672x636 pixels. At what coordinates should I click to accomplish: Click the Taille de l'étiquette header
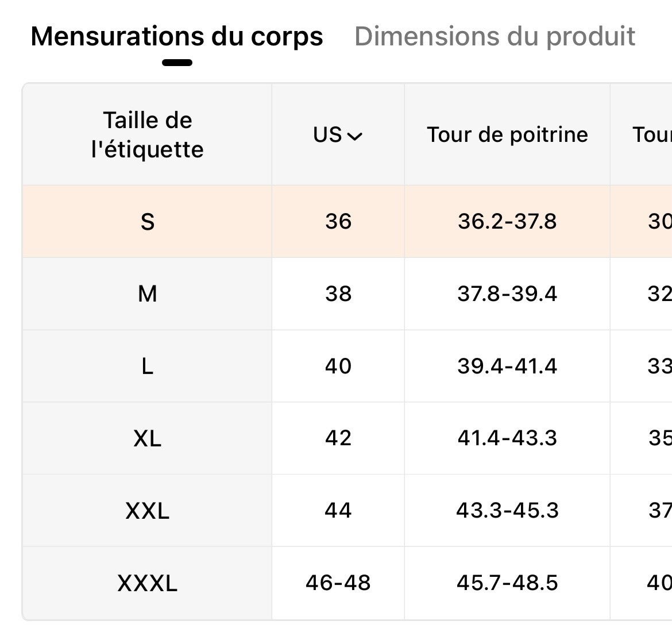[147, 135]
